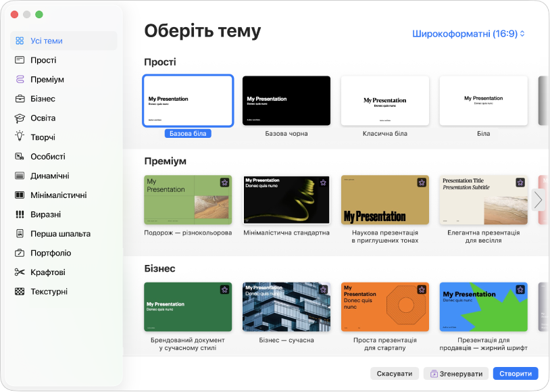Click the grid icon beside Усі теми

[x=20, y=41]
